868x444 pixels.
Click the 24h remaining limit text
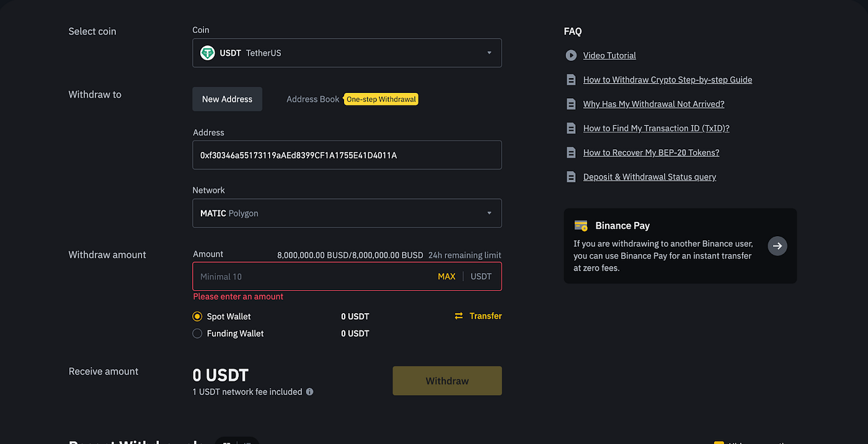pyautogui.click(x=465, y=255)
